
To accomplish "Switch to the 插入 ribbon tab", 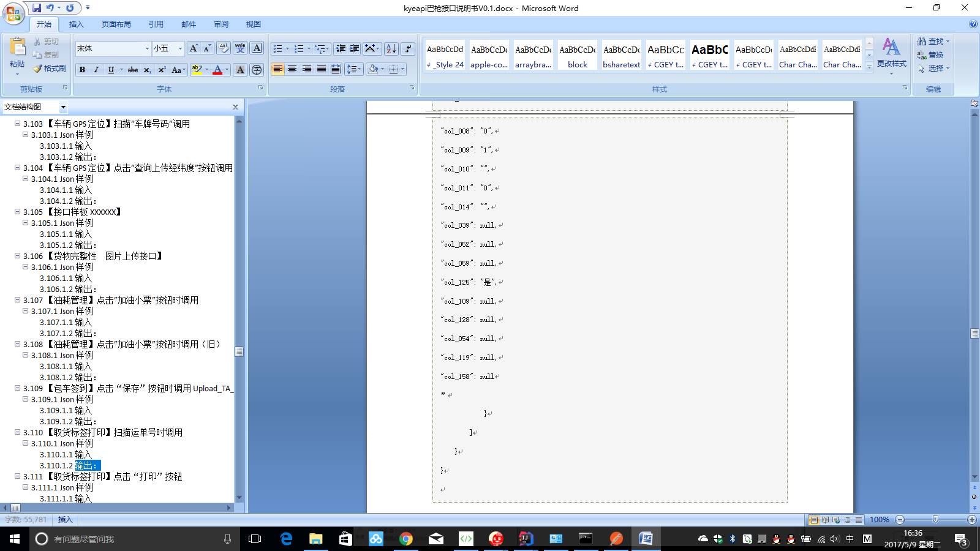I will coord(76,24).
